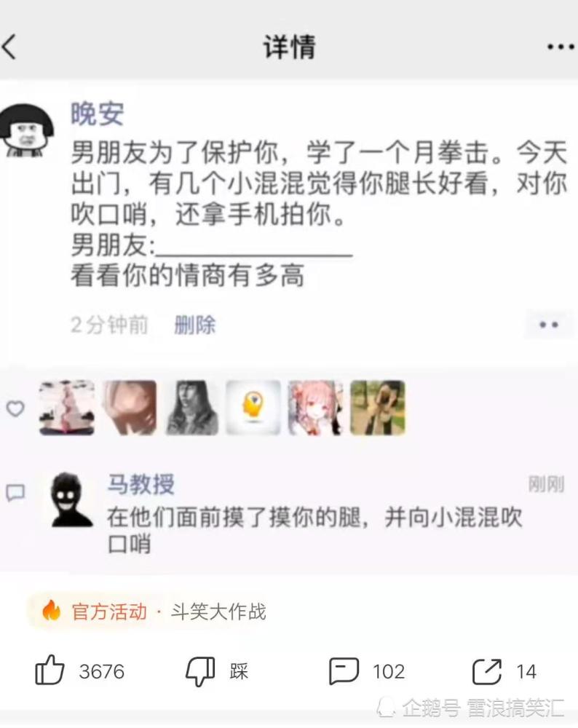Delete the post via 删除 link
578x728 pixels.
tap(195, 325)
